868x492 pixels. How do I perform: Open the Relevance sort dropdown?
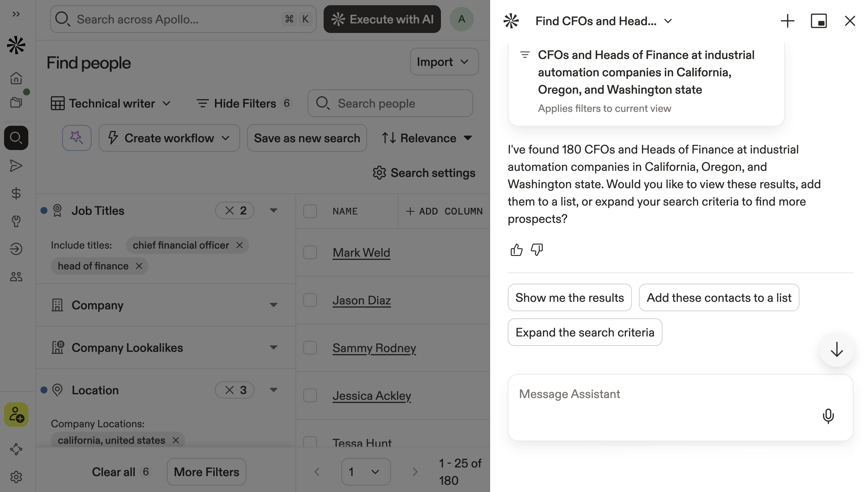click(x=426, y=138)
